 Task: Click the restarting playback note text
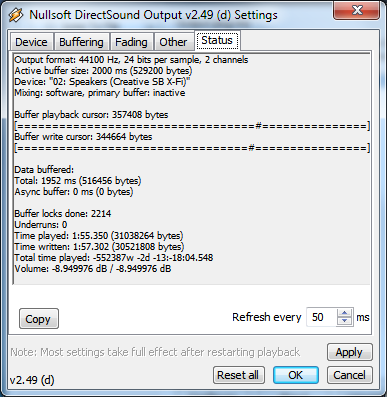(x=155, y=352)
